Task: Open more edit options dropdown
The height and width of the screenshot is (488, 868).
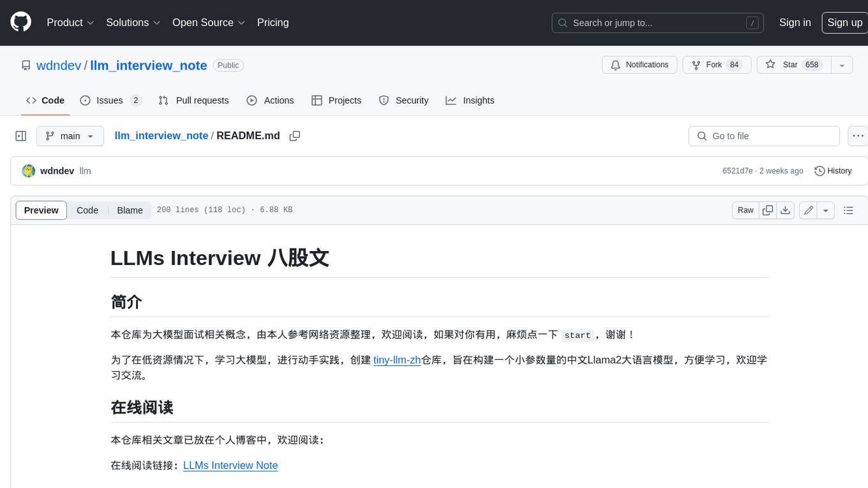Action: click(826, 210)
